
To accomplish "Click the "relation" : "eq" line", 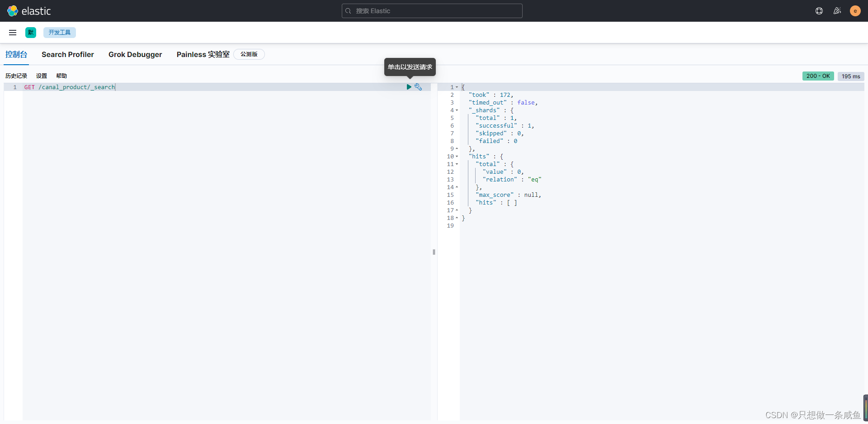I will tap(512, 179).
